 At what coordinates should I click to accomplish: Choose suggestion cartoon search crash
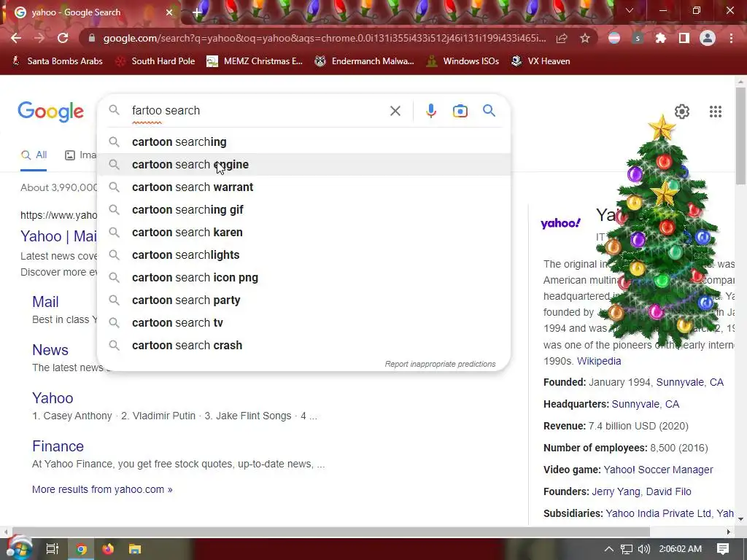coord(303,345)
